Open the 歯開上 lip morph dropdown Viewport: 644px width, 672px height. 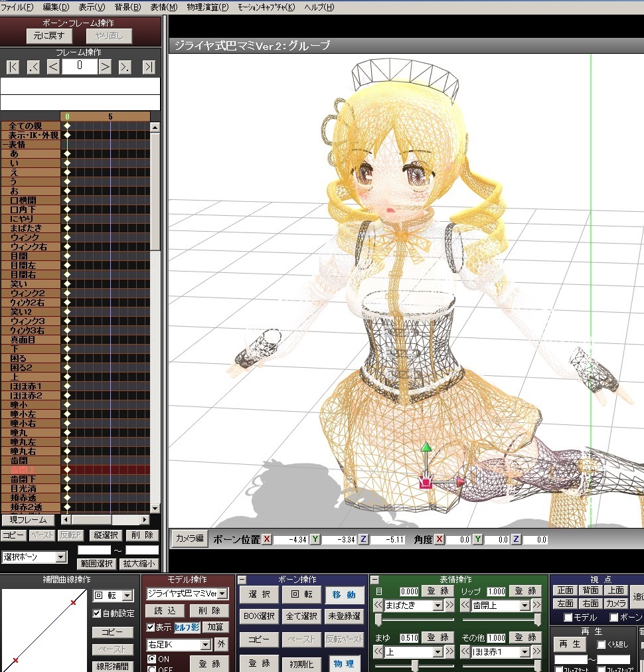[x=525, y=605]
